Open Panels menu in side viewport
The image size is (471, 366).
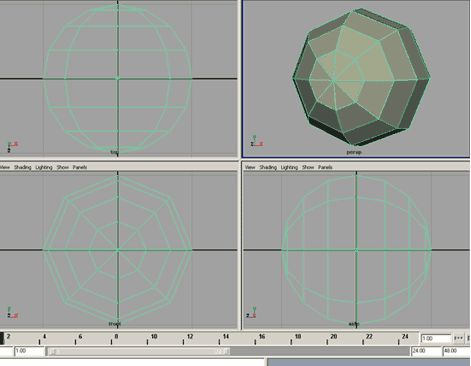tap(325, 167)
